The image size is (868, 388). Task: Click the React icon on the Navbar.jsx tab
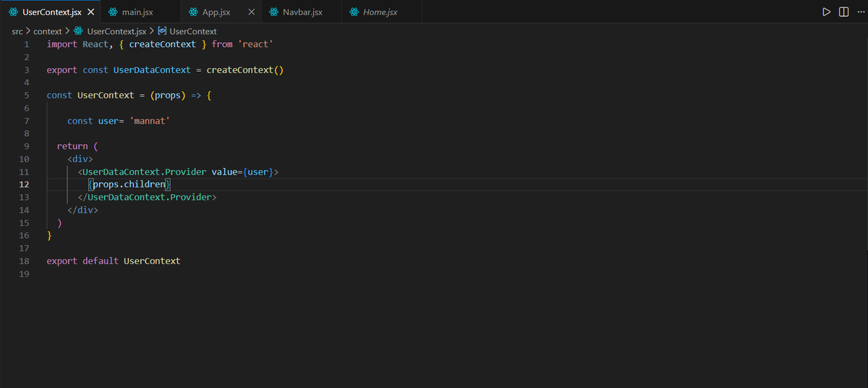[273, 12]
